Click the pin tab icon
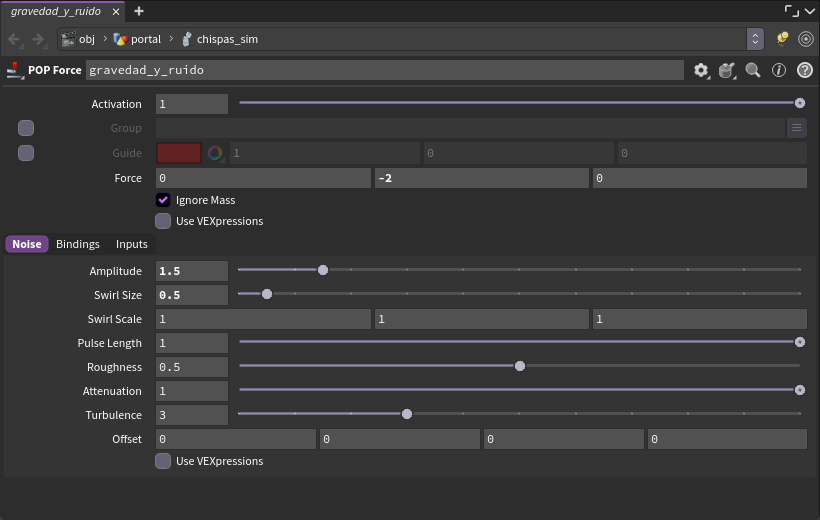This screenshot has height=520, width=820. (x=782, y=39)
